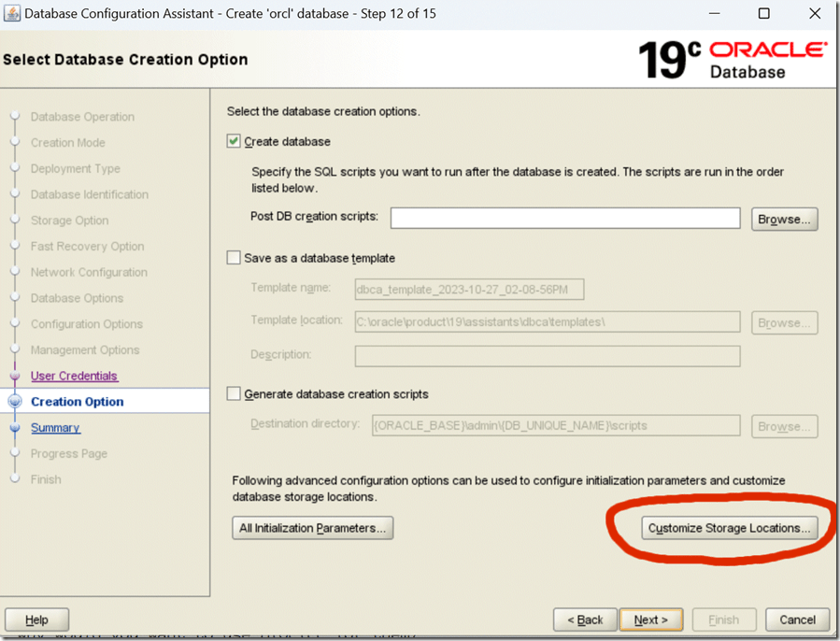The image size is (840, 641).
Task: Maximize the Database Configuration Assistant window
Action: coord(763,14)
